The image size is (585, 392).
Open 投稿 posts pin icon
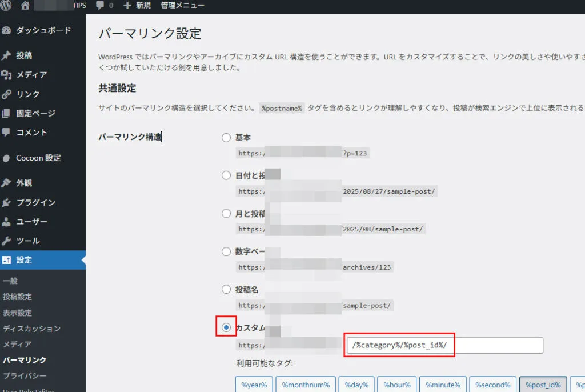(7, 55)
